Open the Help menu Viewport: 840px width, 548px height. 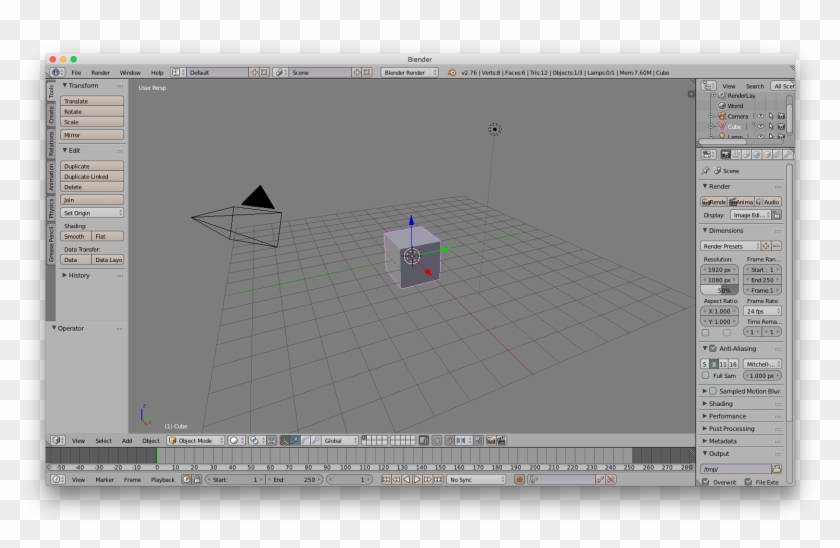156,72
